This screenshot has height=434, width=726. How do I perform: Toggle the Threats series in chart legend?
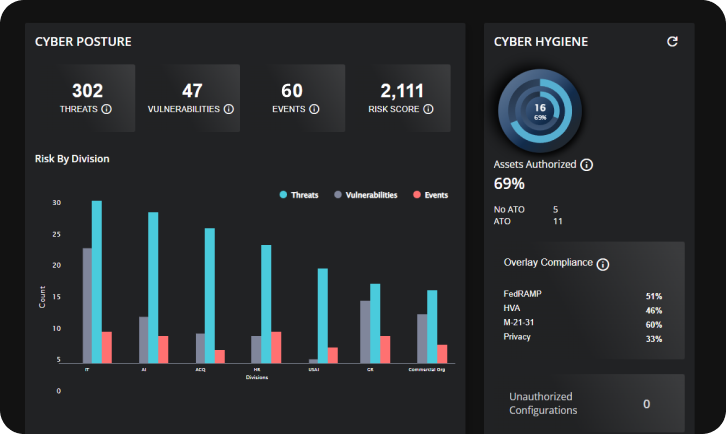point(299,195)
